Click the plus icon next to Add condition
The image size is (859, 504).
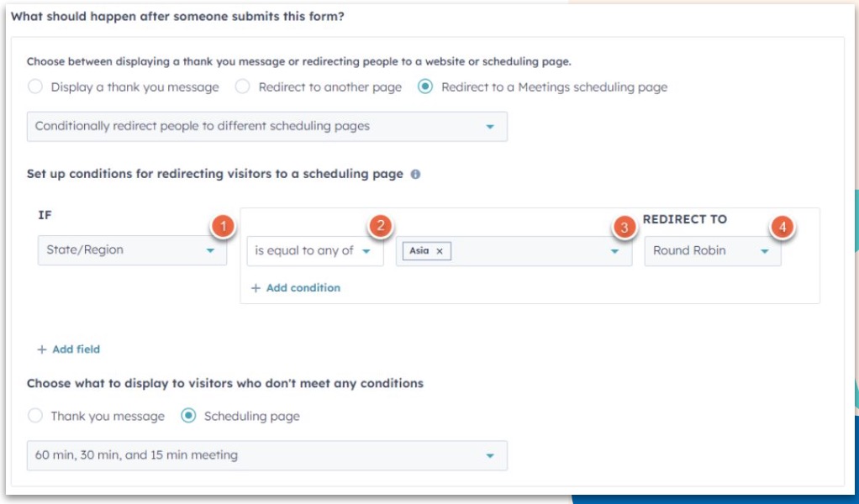coord(256,288)
